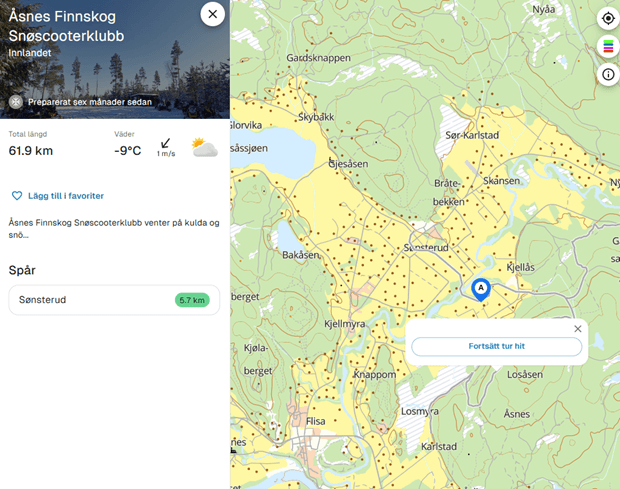This screenshot has width=620, height=489.
Task: Click the wind direction arrow icon
Action: tap(166, 144)
